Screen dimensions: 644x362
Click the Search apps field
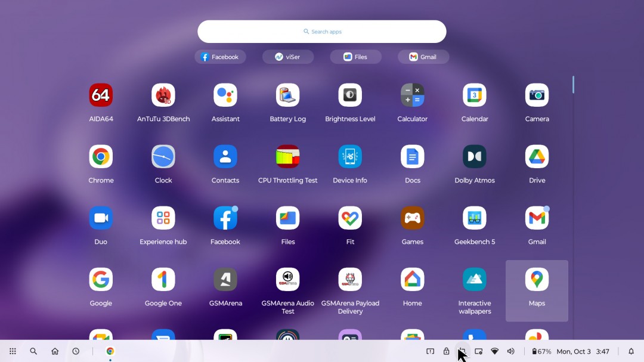pyautogui.click(x=322, y=32)
